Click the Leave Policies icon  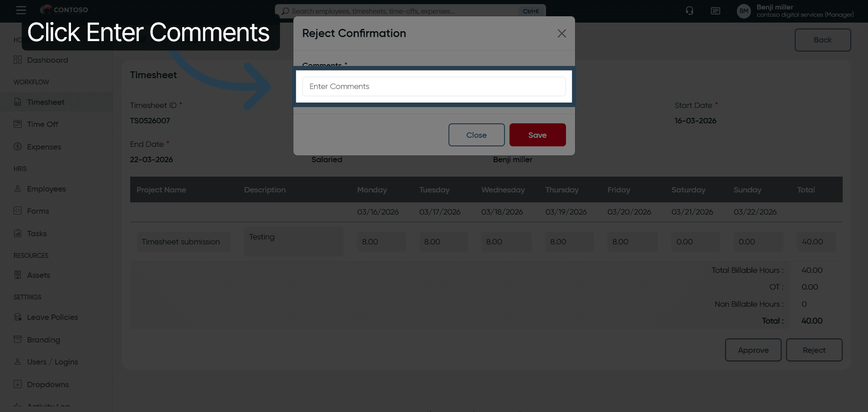[18, 317]
